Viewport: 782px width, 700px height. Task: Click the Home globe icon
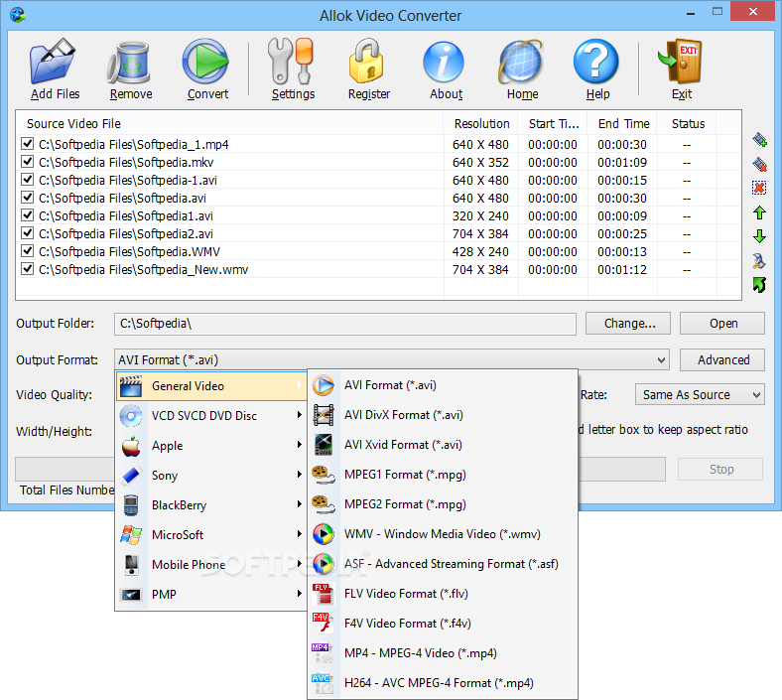pyautogui.click(x=520, y=63)
